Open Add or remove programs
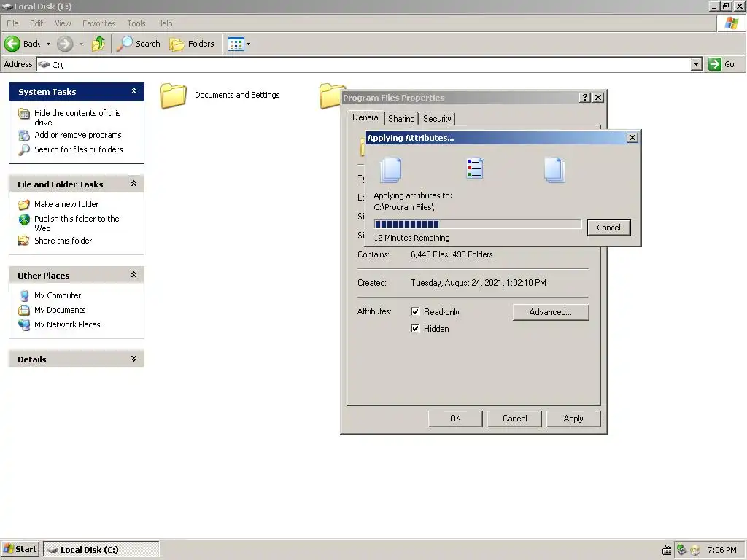 tap(77, 135)
